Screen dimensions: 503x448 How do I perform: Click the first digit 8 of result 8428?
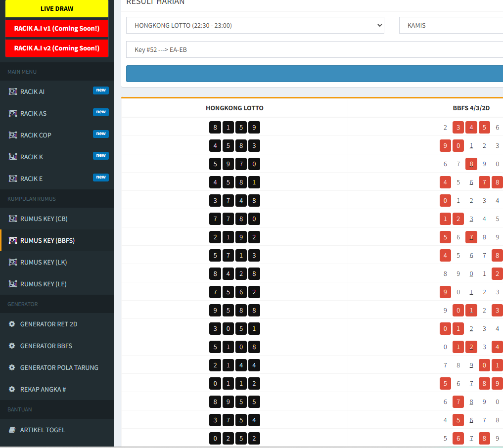click(215, 273)
